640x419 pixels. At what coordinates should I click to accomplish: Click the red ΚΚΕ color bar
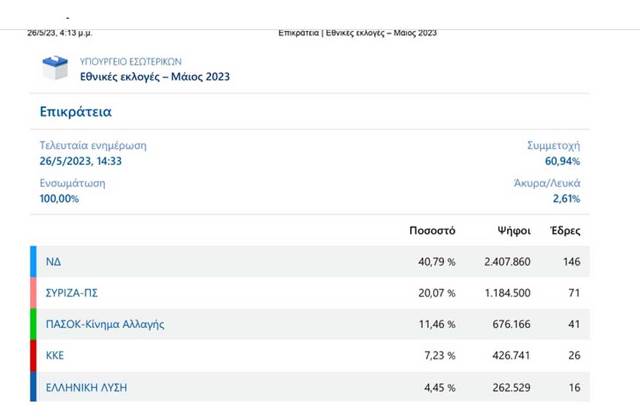33,355
